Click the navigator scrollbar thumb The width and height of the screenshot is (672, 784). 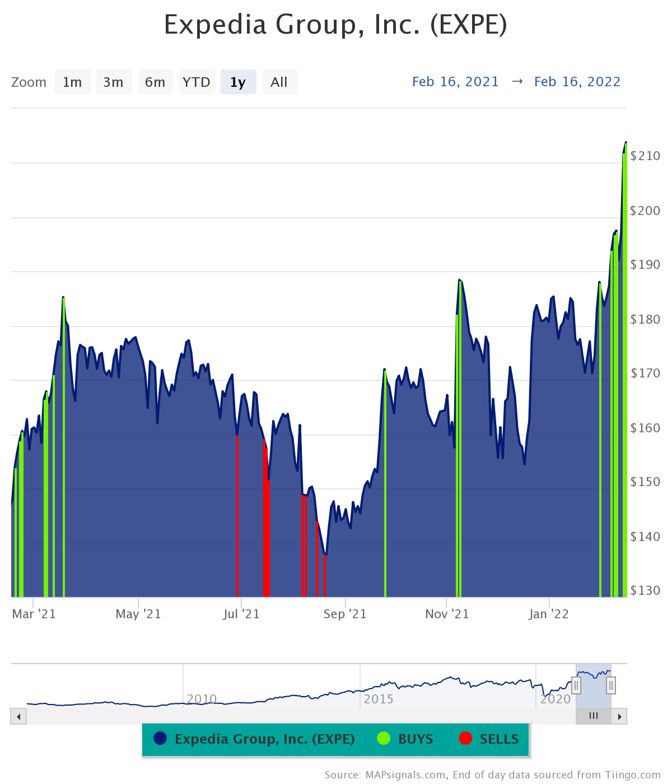pyautogui.click(x=594, y=716)
